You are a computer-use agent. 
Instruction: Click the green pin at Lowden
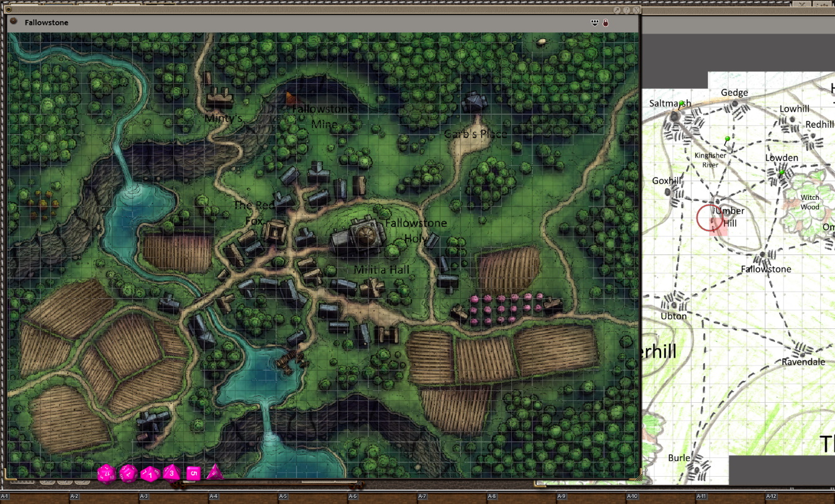782,173
